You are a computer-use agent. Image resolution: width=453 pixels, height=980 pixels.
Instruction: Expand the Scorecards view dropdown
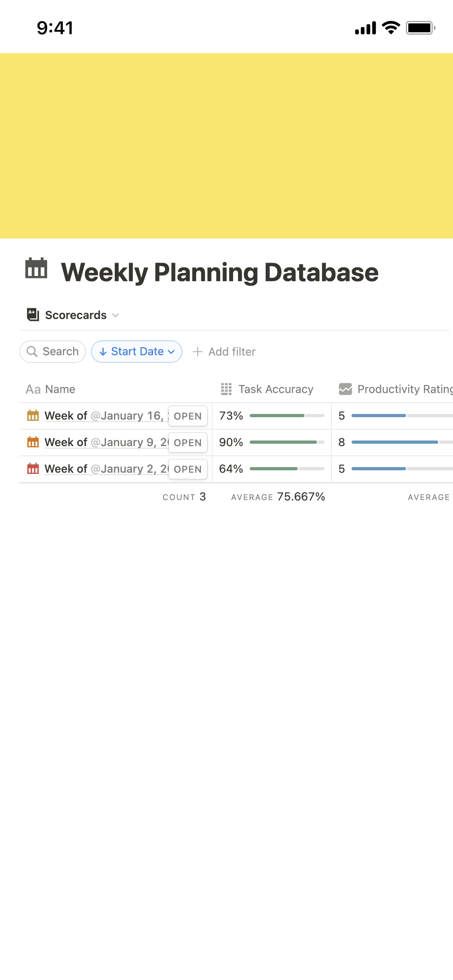click(x=116, y=315)
